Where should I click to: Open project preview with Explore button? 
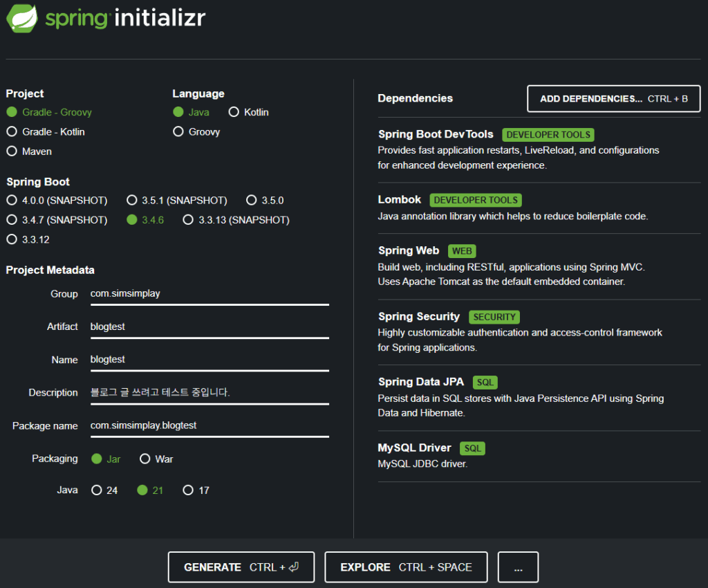click(406, 567)
